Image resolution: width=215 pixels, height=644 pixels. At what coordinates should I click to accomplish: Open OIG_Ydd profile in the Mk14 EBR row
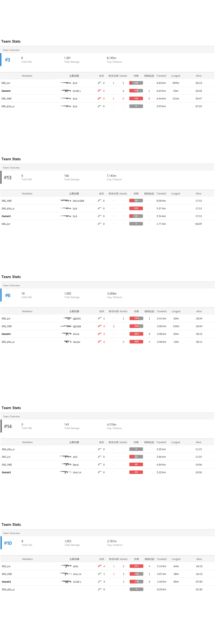click(7, 200)
